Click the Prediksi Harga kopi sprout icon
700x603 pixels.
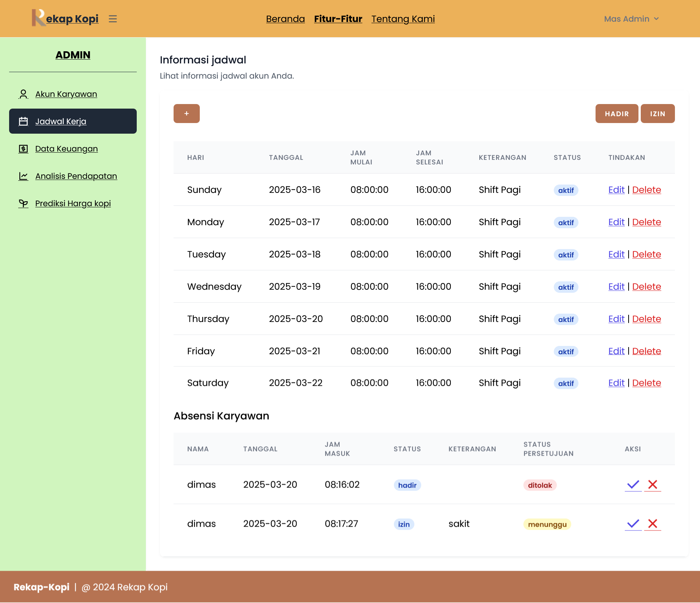point(23,203)
